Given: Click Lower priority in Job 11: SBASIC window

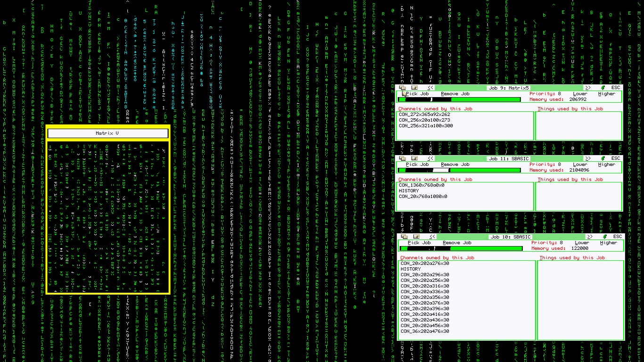Looking at the screenshot, I should click(580, 165).
